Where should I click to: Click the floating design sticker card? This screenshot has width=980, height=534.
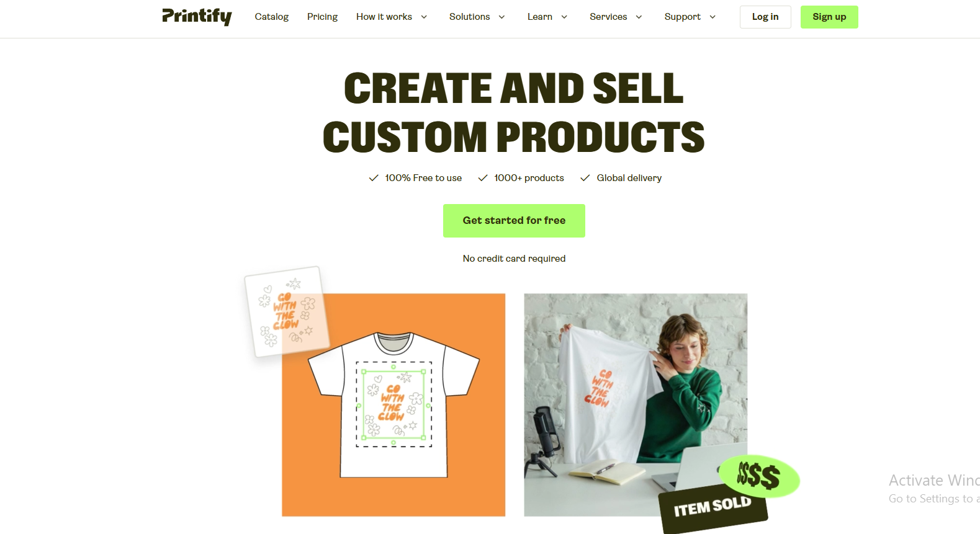pos(287,312)
